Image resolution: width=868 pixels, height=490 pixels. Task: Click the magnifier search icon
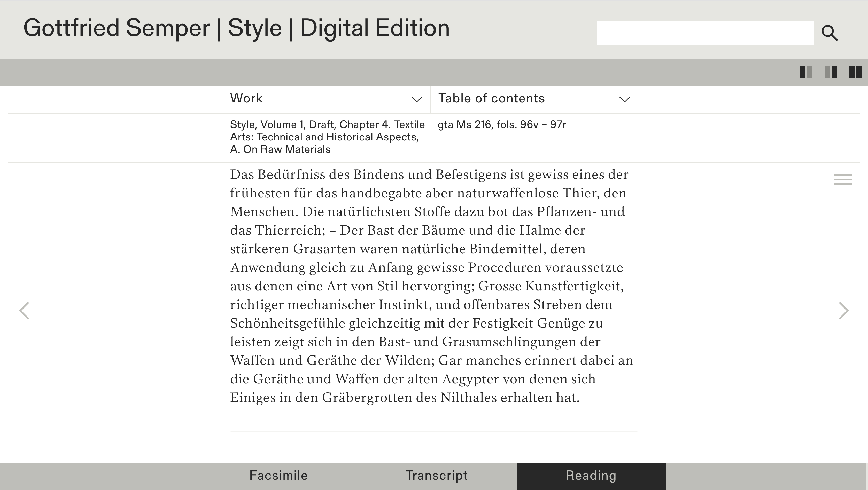829,33
